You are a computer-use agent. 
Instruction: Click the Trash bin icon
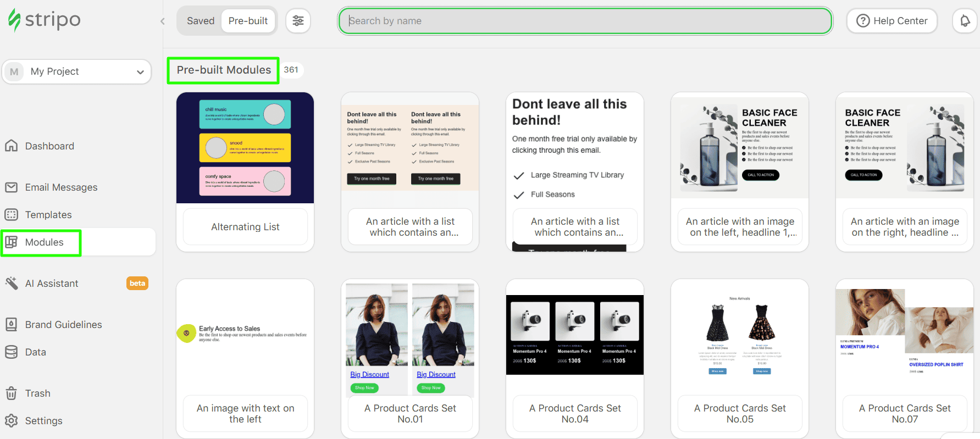tap(12, 393)
